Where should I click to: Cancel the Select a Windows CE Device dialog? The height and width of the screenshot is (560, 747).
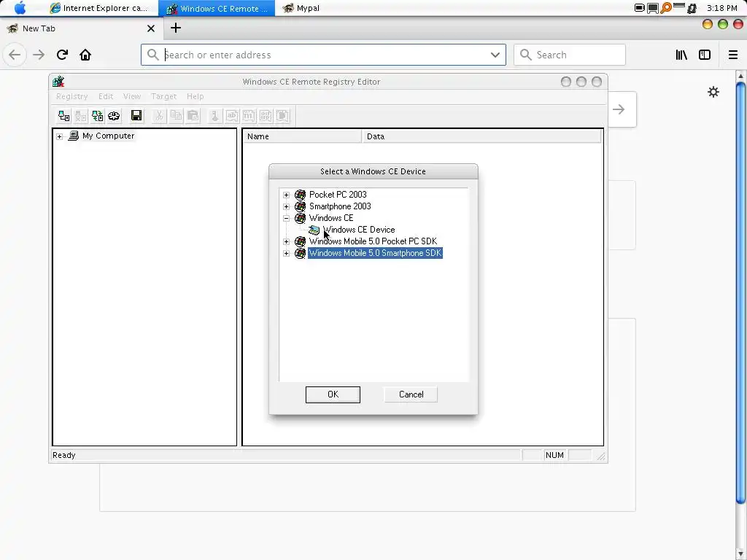[x=411, y=394]
